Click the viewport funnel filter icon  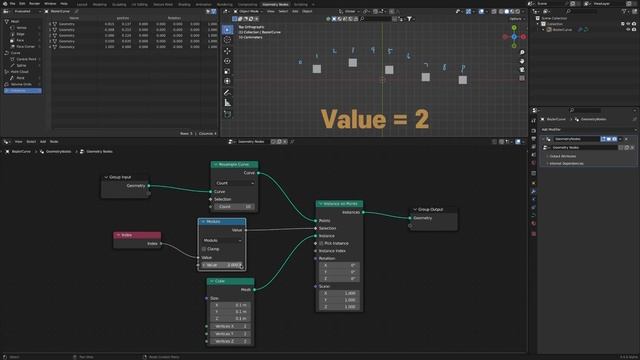tap(409, 19)
